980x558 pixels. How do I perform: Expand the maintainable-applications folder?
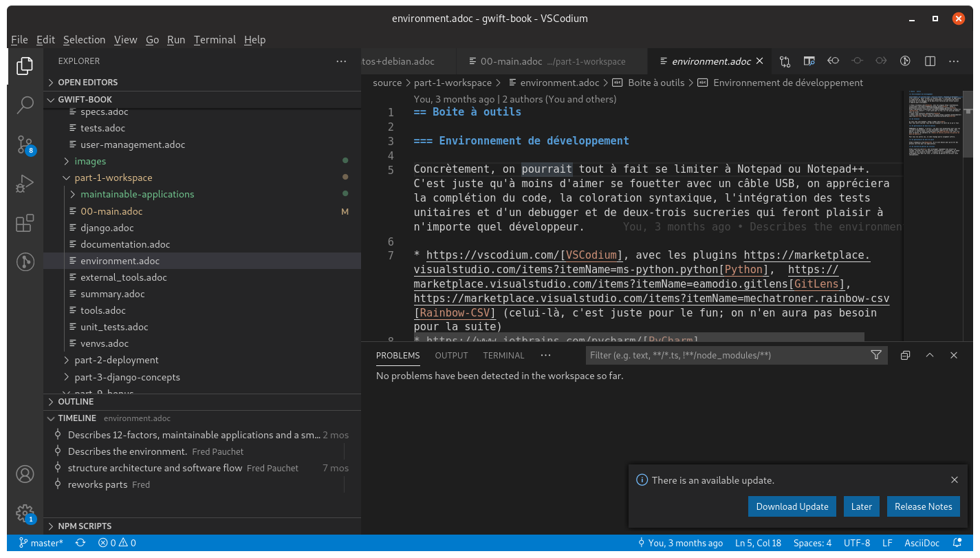pos(137,194)
